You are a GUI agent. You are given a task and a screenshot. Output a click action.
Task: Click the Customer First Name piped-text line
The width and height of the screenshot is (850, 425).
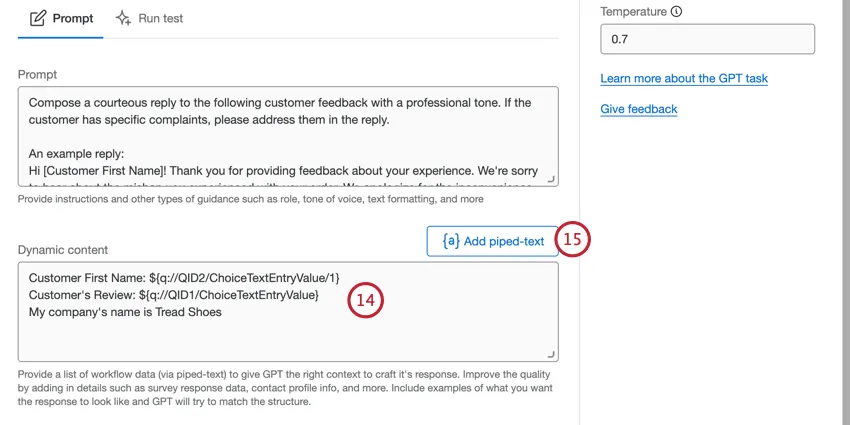point(184,278)
